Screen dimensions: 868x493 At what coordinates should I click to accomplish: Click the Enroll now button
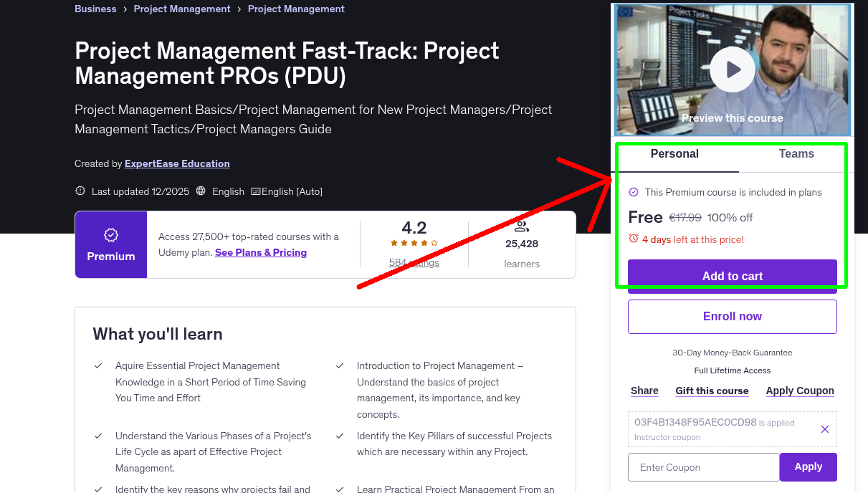click(x=732, y=316)
